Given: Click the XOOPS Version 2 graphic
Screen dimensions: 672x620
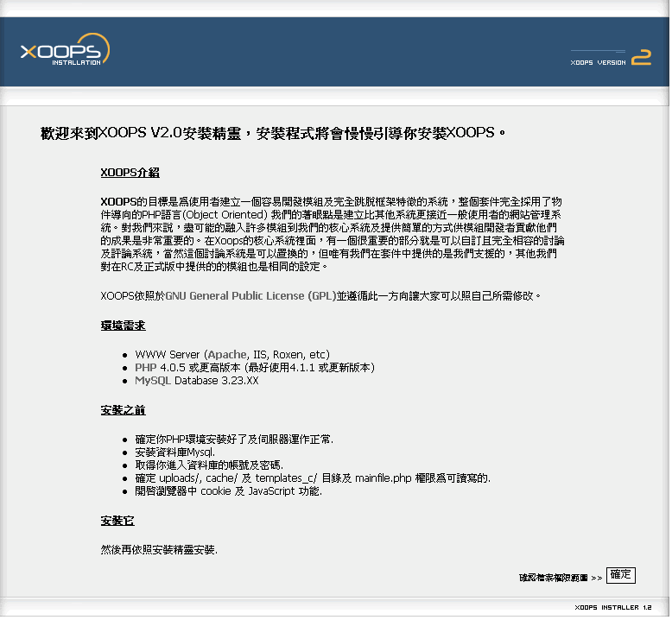Looking at the screenshot, I should (x=613, y=58).
